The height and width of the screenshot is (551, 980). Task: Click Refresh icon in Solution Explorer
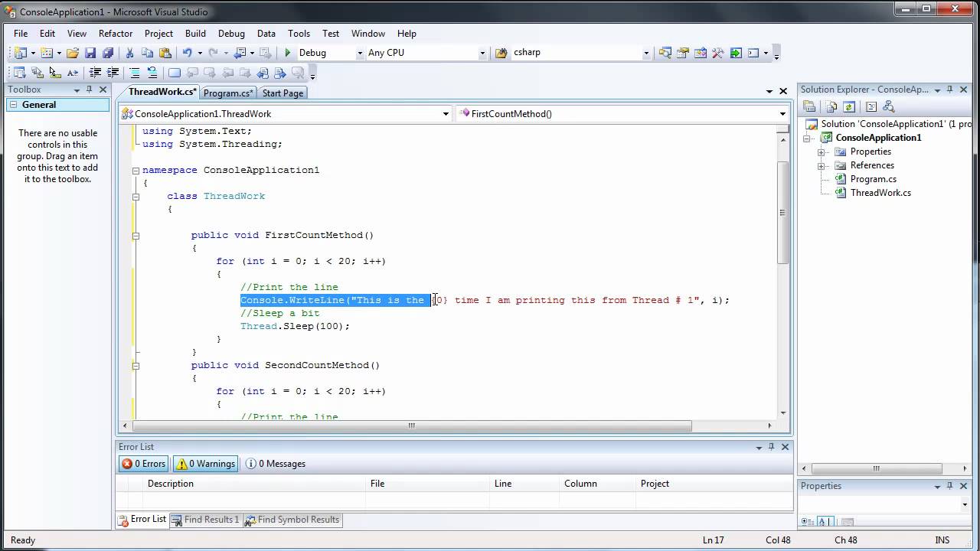(x=849, y=107)
